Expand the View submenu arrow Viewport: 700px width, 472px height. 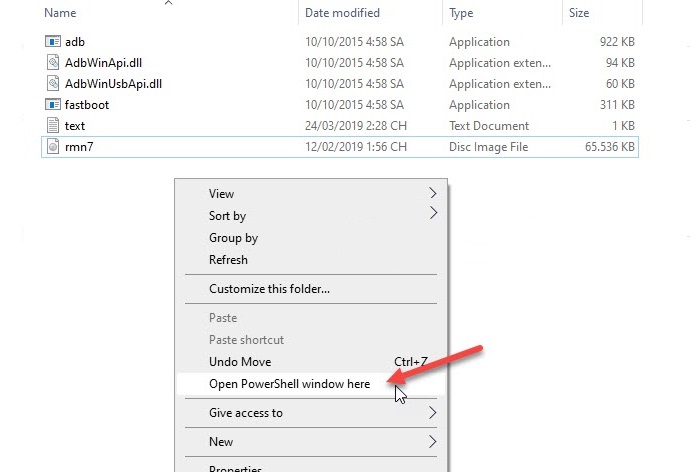pos(433,193)
